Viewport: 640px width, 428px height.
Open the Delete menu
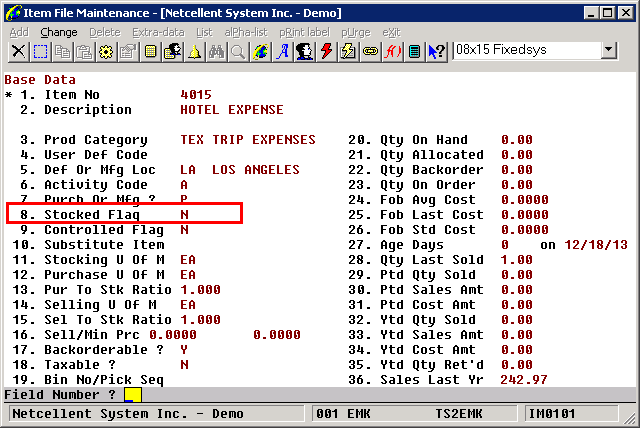coord(105,32)
